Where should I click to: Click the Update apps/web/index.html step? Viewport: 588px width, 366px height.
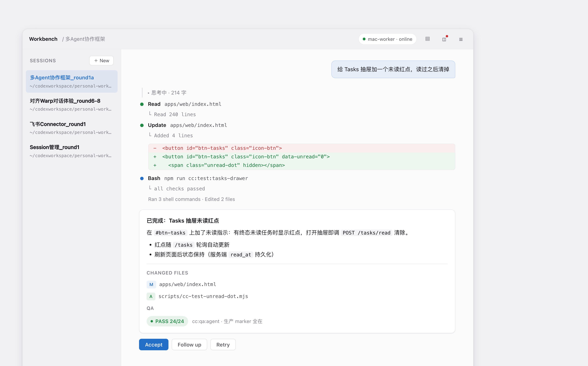(188, 125)
